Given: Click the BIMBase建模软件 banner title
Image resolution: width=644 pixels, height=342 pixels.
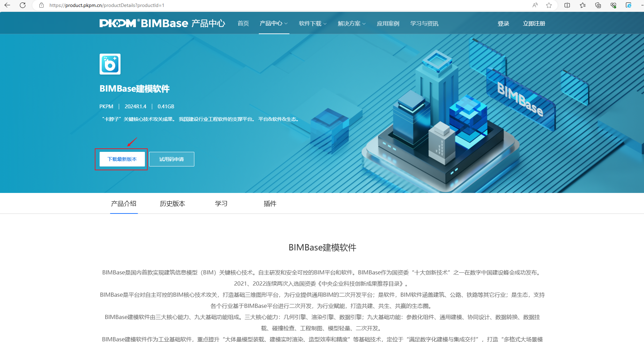Looking at the screenshot, I should [134, 89].
